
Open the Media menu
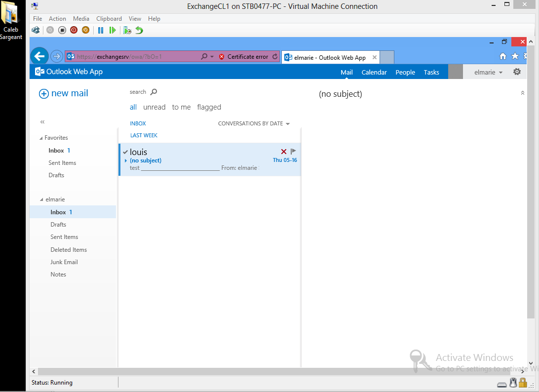tap(81, 19)
